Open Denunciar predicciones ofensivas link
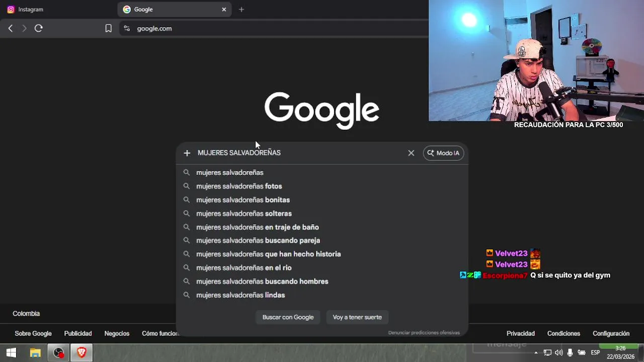Image resolution: width=644 pixels, height=362 pixels. pos(424,333)
